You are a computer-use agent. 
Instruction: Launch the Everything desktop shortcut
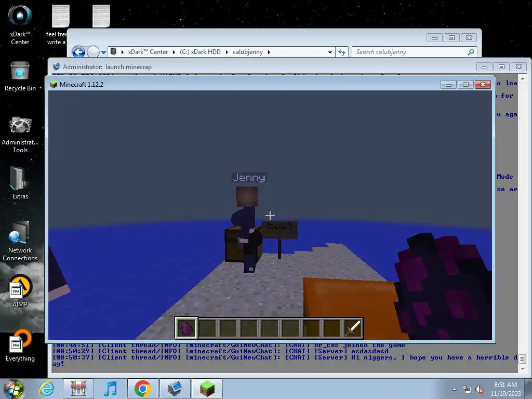20,345
